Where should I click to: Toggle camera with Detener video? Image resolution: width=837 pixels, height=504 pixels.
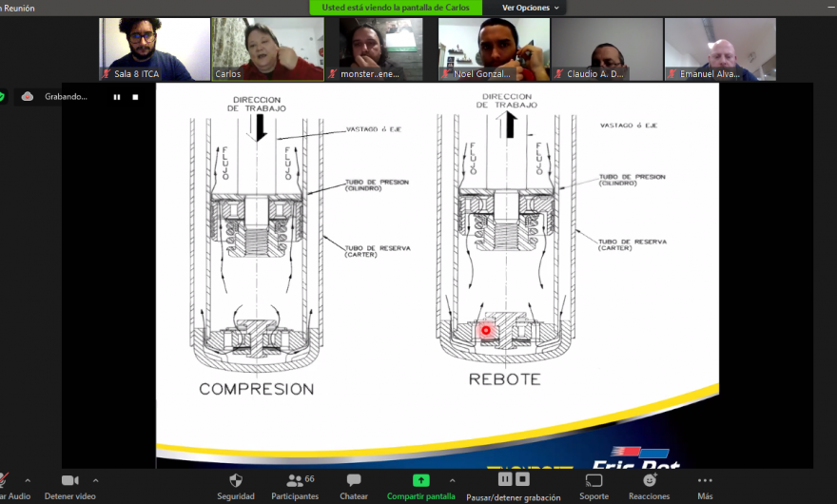[69, 485]
